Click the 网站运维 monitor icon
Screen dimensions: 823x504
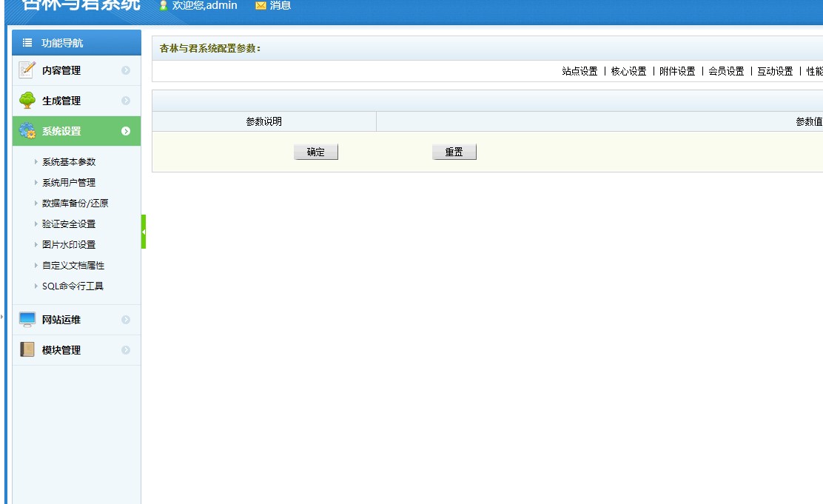tap(27, 319)
